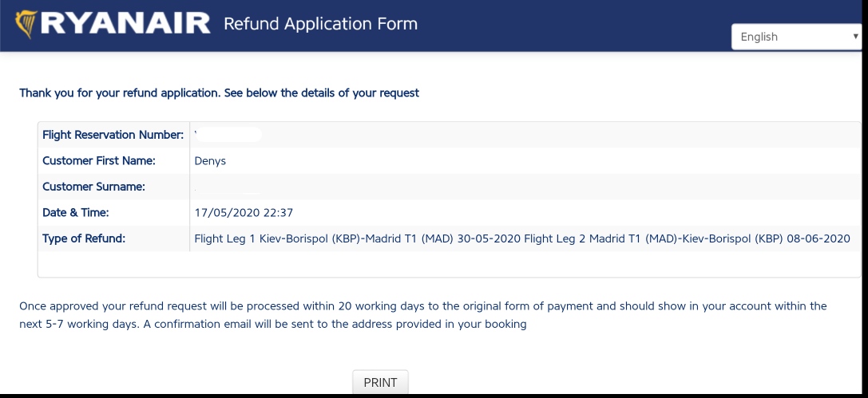Click the Refund Application Form title

coord(320,24)
